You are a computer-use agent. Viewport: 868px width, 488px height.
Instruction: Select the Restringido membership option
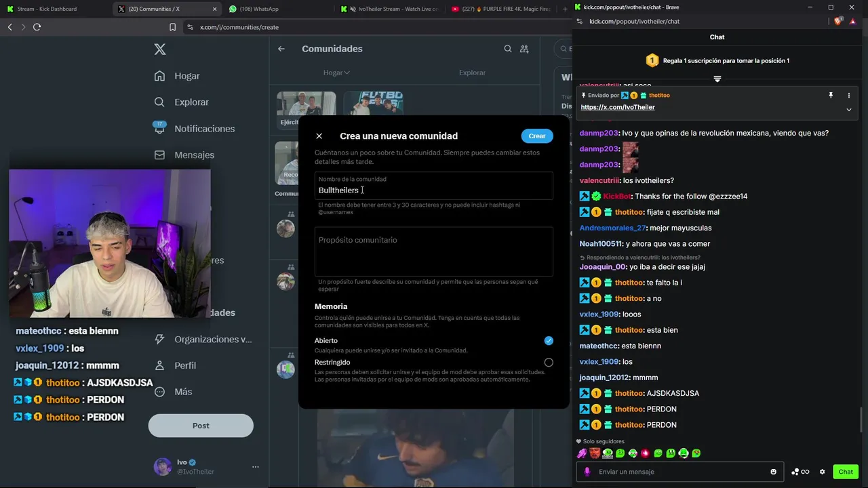coord(549,363)
